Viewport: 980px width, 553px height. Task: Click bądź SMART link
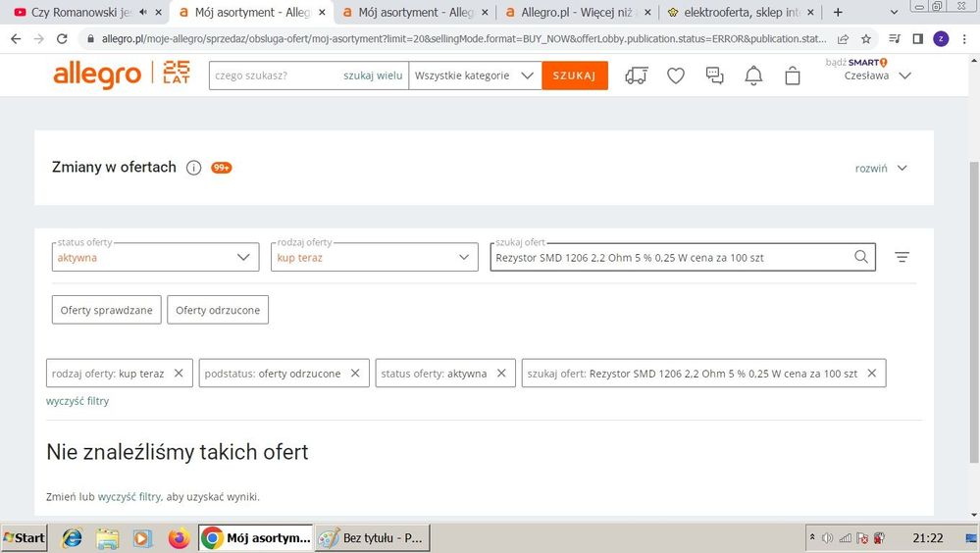(x=856, y=62)
